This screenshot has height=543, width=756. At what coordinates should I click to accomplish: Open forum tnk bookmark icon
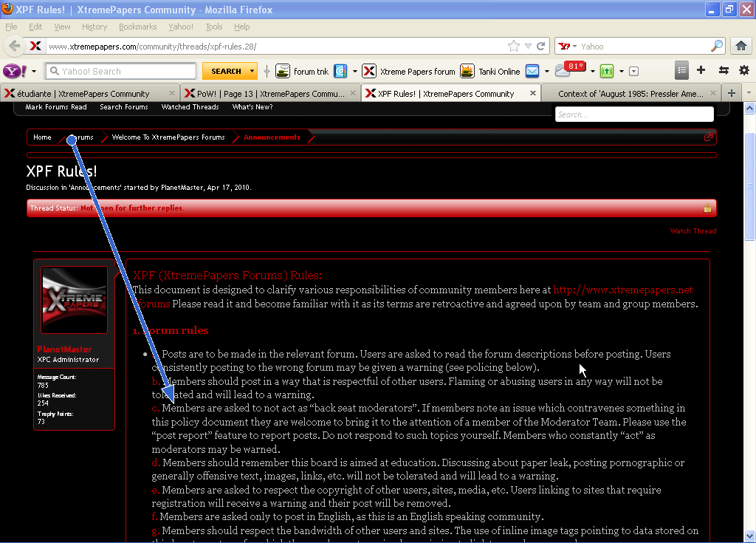tap(283, 72)
